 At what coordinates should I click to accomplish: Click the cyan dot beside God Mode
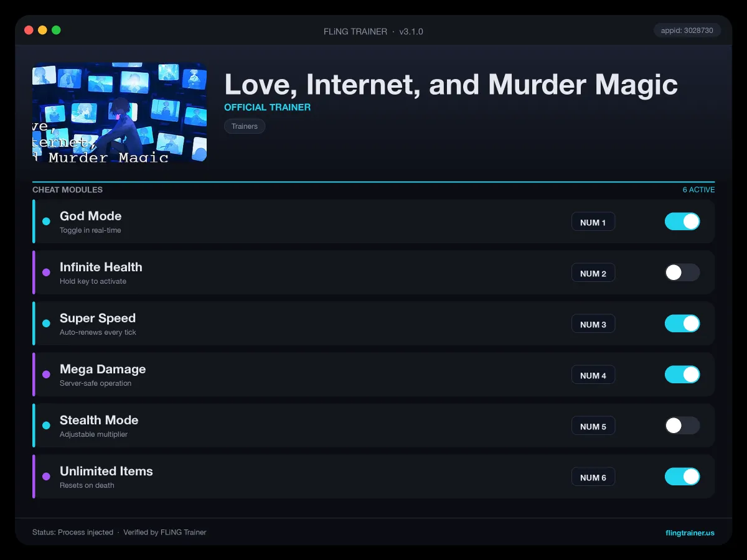point(46,222)
